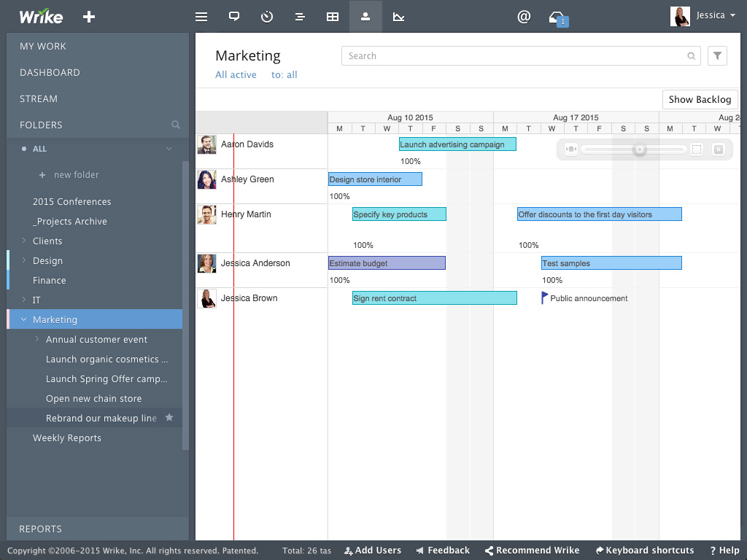Open the inbox notifications icon with badge

(x=558, y=18)
